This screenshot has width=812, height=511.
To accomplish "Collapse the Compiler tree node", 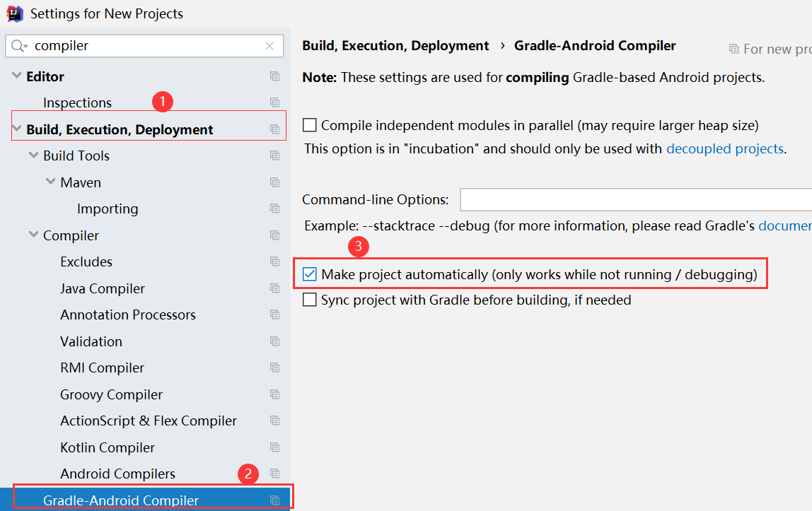I will 34,235.
